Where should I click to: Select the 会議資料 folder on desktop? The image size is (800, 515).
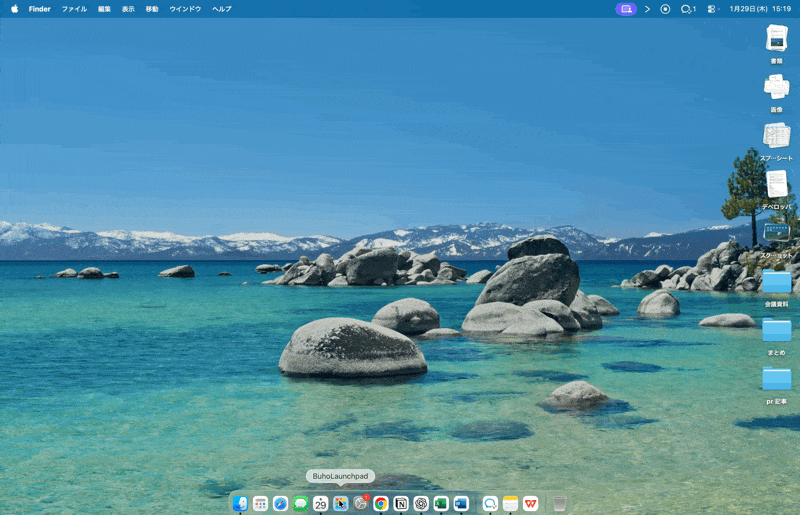[x=776, y=283]
